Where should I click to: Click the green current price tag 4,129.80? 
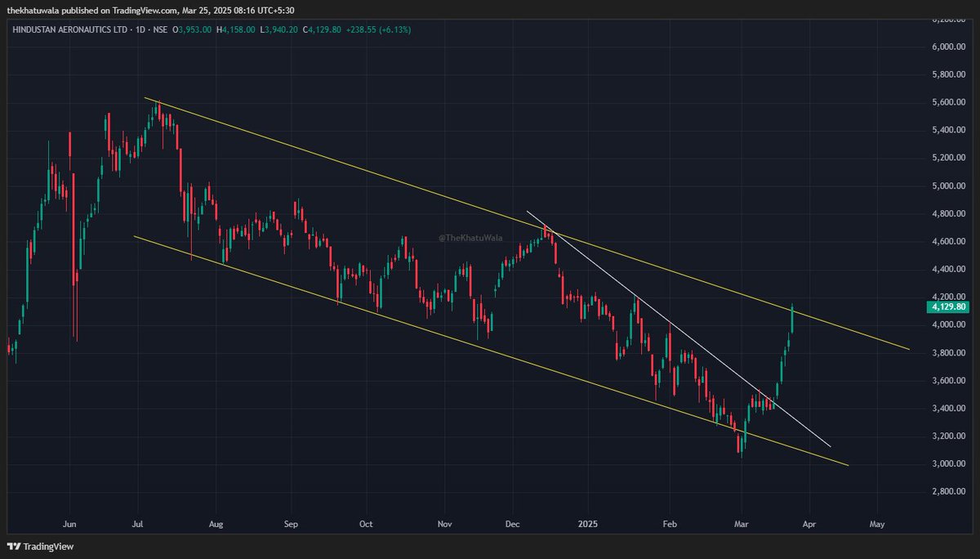(x=947, y=306)
